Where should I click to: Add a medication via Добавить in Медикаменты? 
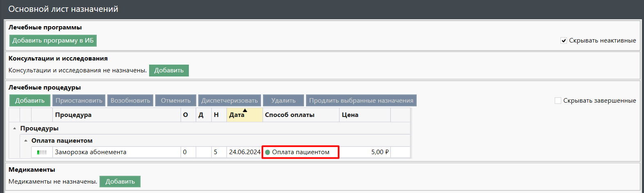(120, 182)
